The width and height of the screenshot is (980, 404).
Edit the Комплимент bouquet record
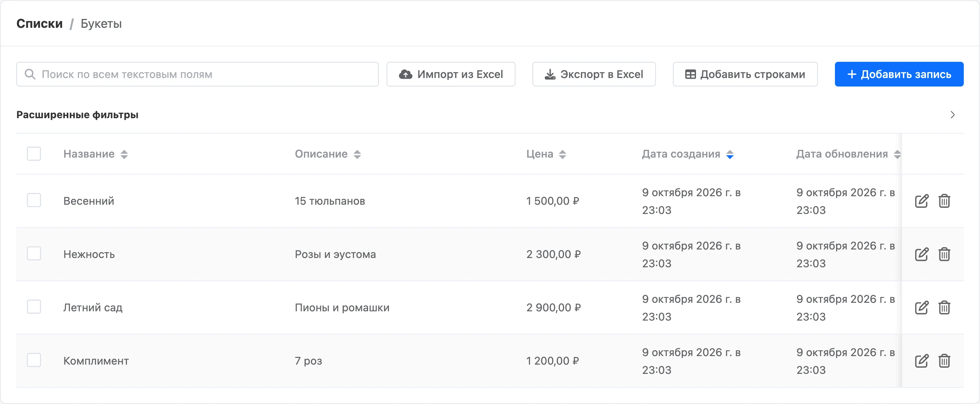coord(922,361)
